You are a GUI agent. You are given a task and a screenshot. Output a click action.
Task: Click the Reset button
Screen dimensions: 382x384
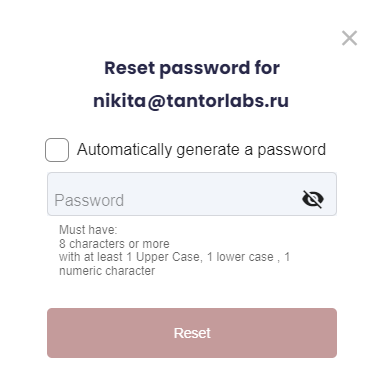click(x=192, y=333)
